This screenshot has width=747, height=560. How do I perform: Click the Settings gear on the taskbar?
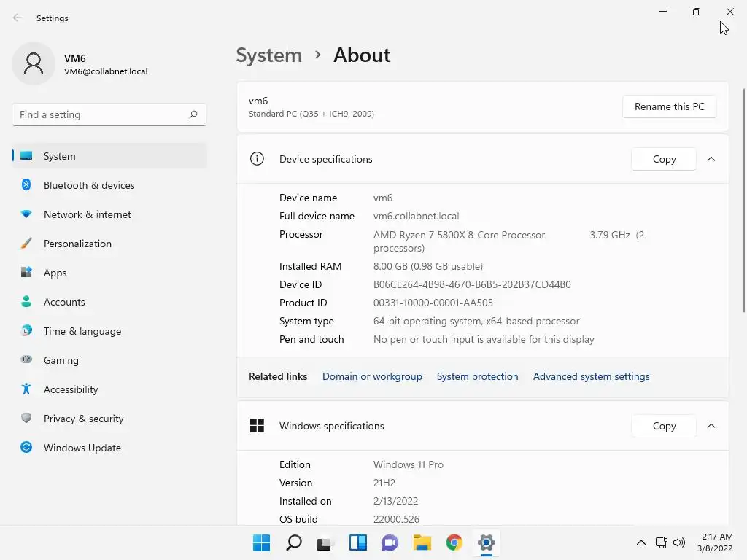click(x=487, y=542)
